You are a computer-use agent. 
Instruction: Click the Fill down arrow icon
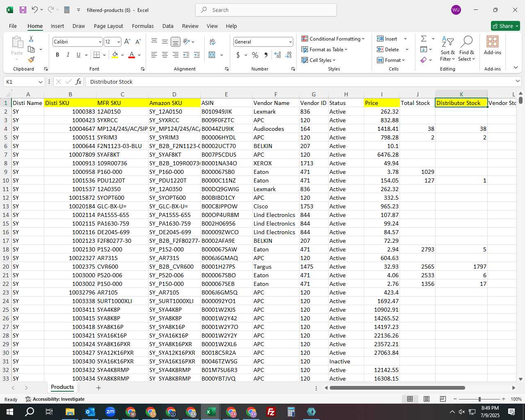click(424, 49)
